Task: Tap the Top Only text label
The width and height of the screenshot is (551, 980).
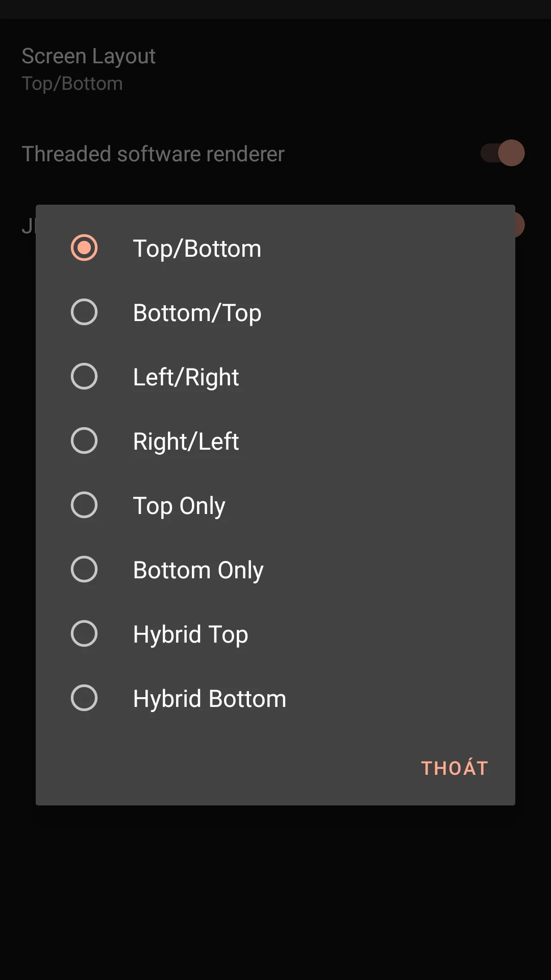Action: click(179, 506)
